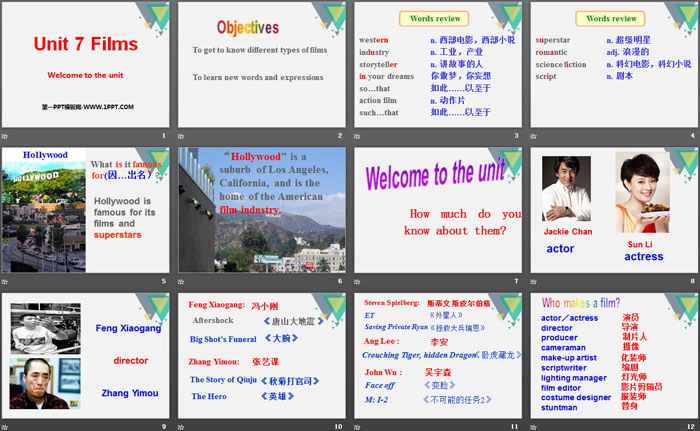Screen dimensions: 700x431
Task: Click slide number 1 label
Action: tap(163, 135)
